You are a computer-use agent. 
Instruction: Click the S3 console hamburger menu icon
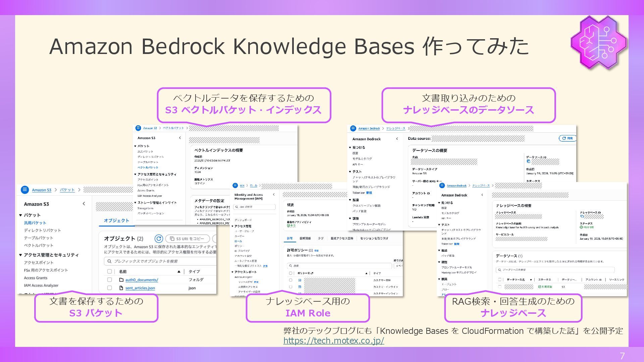click(x=25, y=190)
